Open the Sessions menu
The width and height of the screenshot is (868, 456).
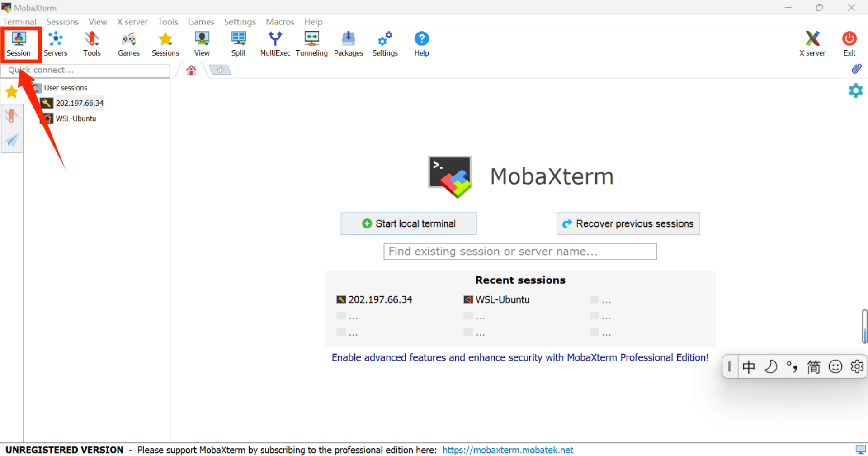coord(62,22)
